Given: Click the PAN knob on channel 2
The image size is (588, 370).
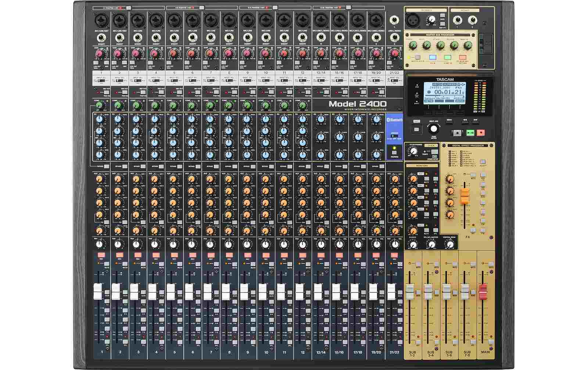Looking at the screenshot, I should point(118,244).
